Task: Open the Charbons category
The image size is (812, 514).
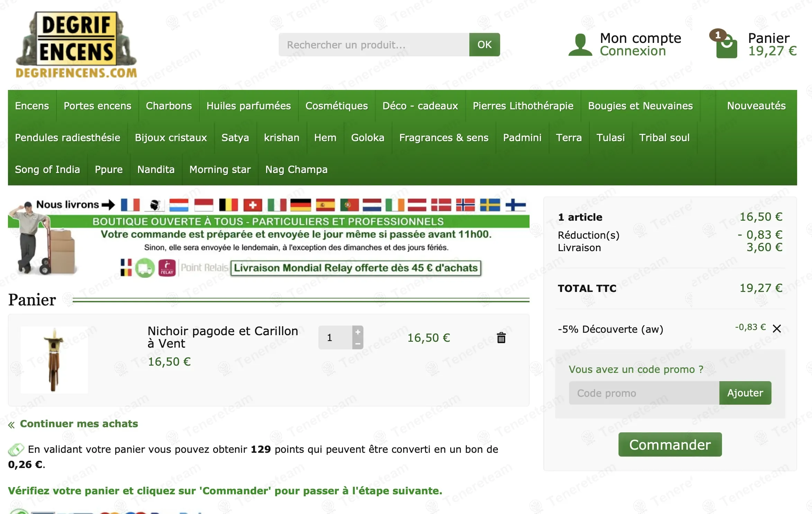Action: coord(169,106)
